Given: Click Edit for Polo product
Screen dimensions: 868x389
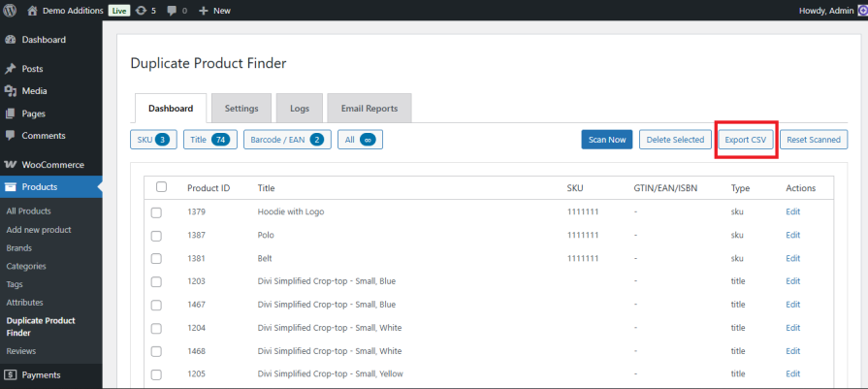Looking at the screenshot, I should click(792, 235).
